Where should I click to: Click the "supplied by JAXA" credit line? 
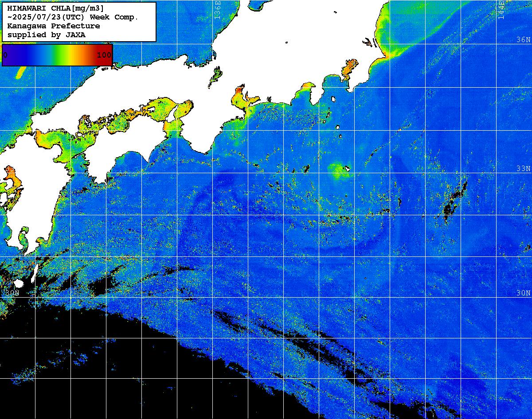tap(47, 35)
